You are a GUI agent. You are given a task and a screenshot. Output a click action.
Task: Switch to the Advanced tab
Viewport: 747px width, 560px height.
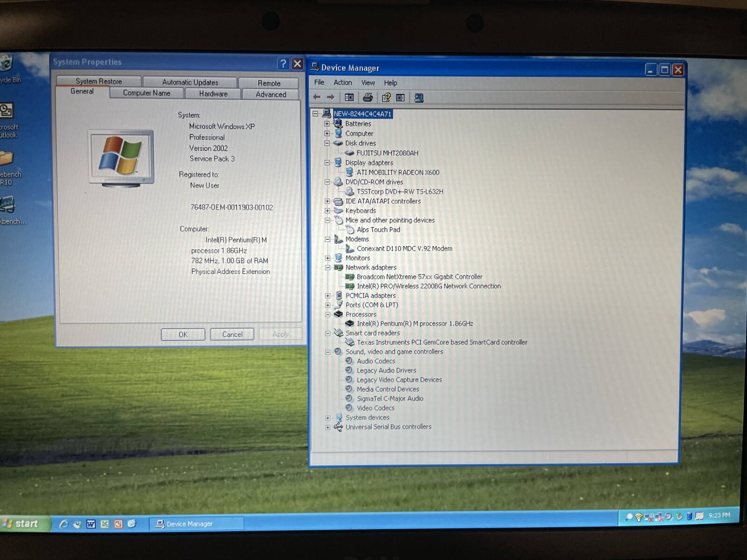point(271,94)
